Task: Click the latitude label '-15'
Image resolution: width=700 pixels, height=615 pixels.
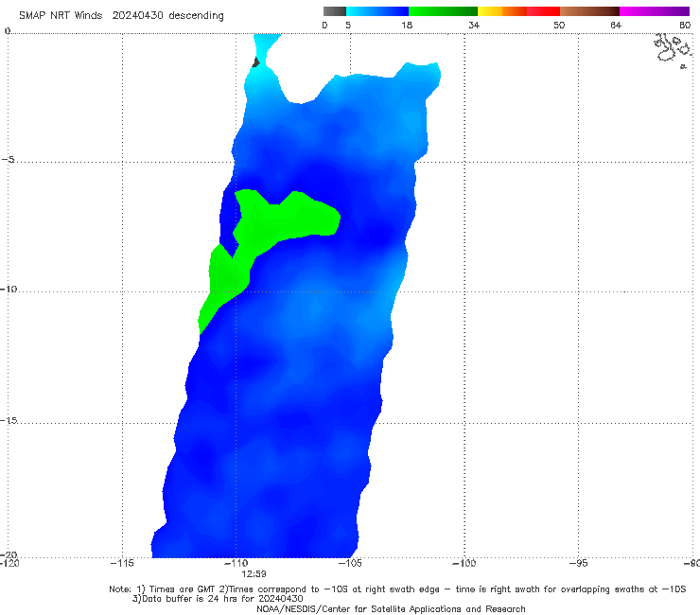Action: tap(9, 420)
